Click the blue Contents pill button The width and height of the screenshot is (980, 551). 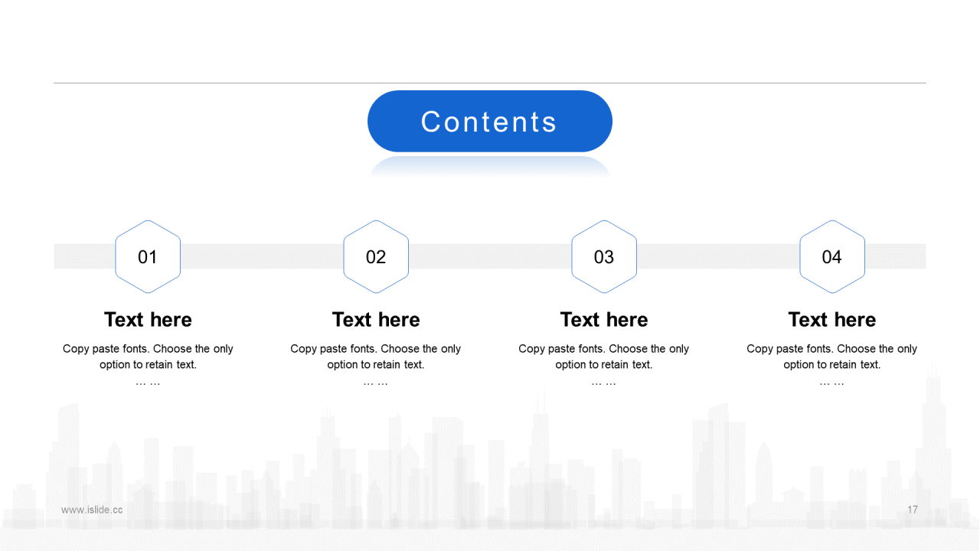489,122
